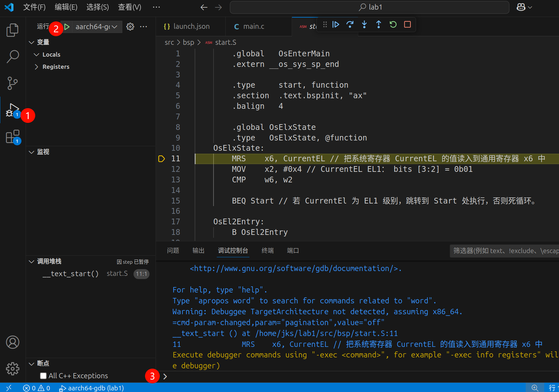Navigate back using the back arrow
This screenshot has height=392, width=559.
[204, 7]
